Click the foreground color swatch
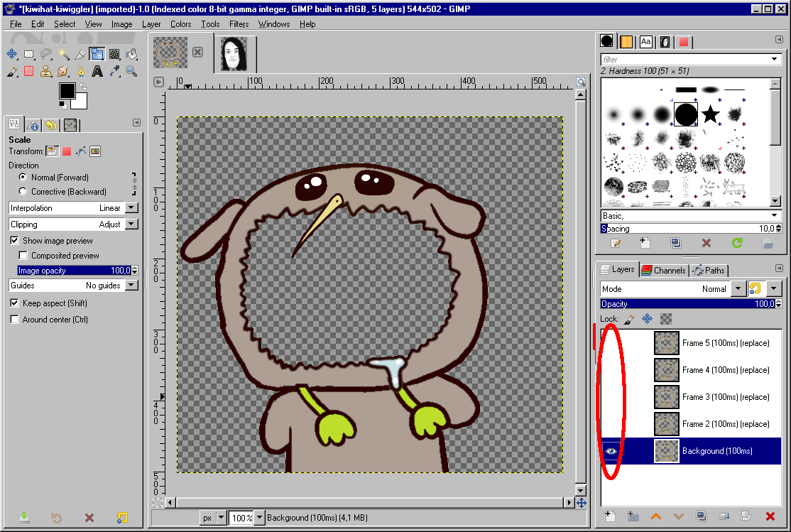This screenshot has width=791, height=532. tap(67, 91)
